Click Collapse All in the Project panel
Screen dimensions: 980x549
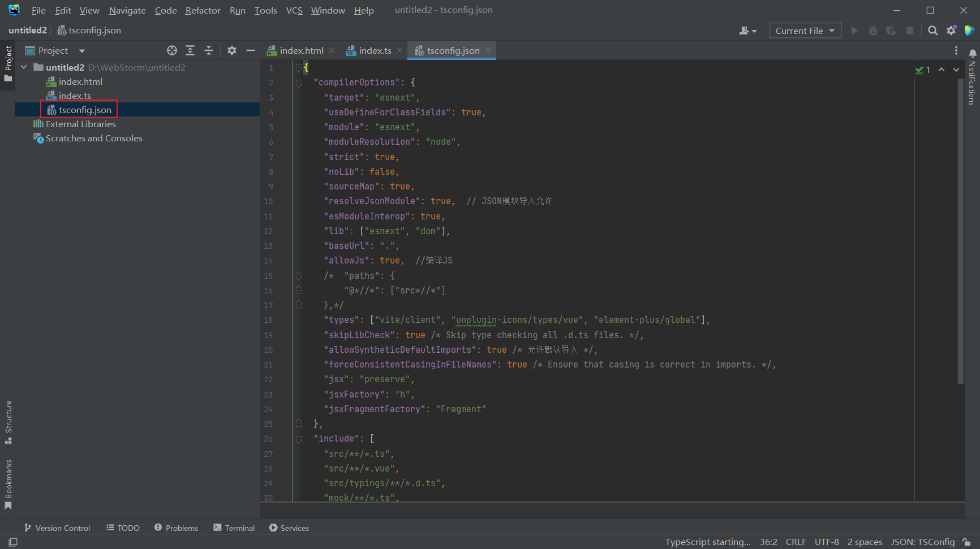(209, 50)
